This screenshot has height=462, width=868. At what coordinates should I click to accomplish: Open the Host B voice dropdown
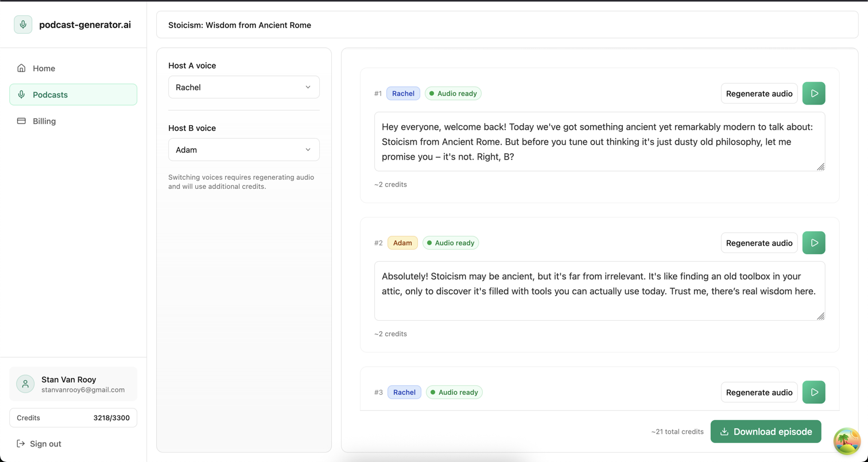pyautogui.click(x=243, y=150)
